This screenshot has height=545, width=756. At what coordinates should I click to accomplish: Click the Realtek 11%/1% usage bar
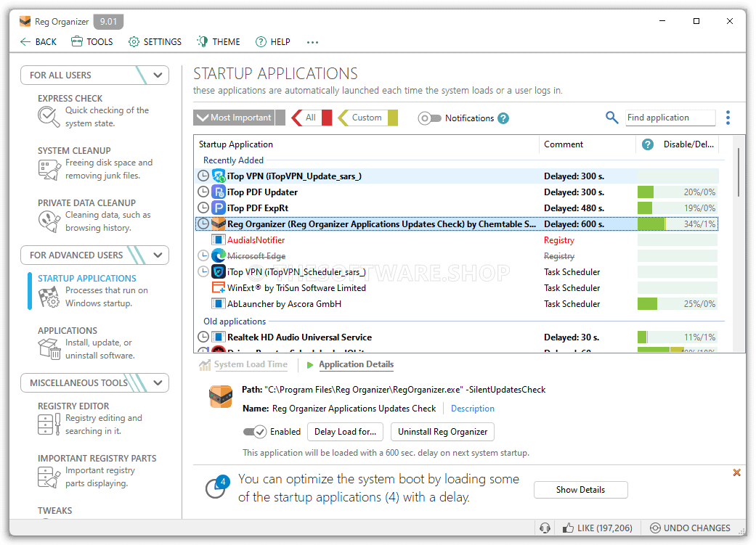678,337
